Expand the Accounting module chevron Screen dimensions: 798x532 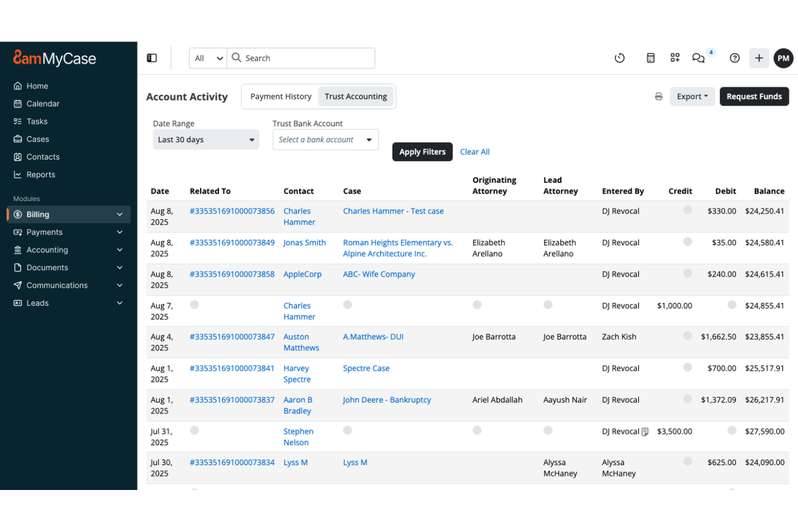[120, 250]
